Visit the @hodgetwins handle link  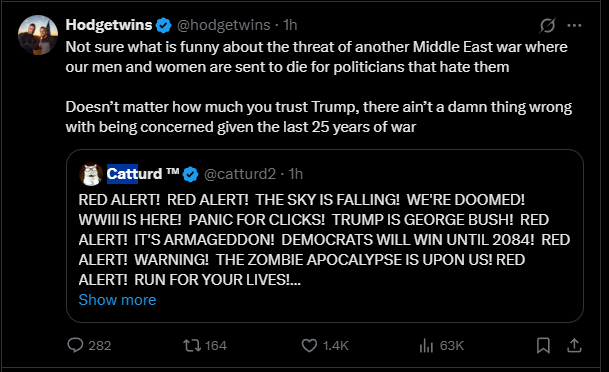tap(224, 25)
